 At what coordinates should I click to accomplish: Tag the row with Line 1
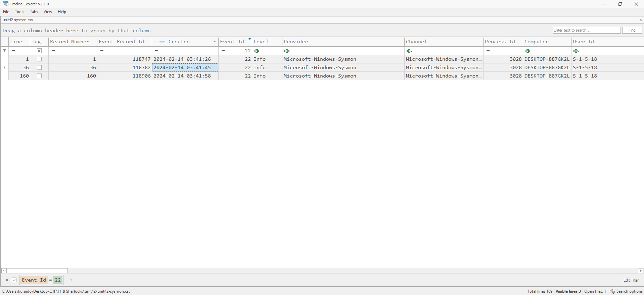pyautogui.click(x=39, y=59)
